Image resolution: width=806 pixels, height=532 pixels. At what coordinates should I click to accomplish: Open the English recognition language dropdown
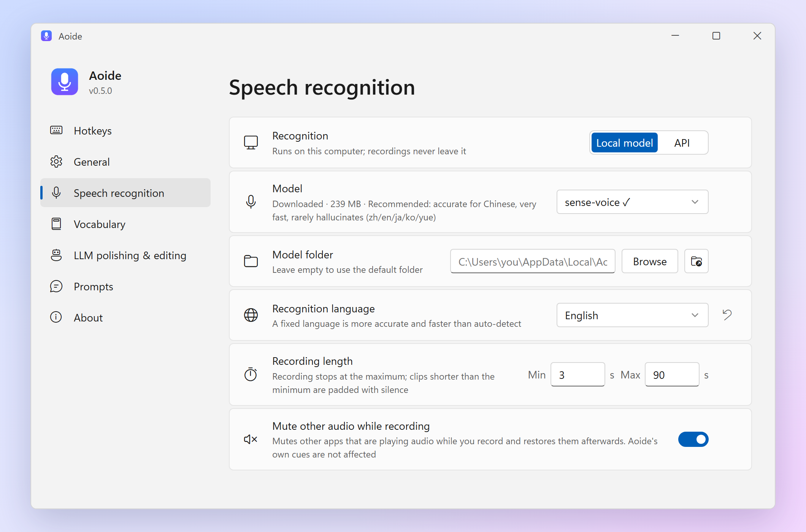[x=632, y=315]
